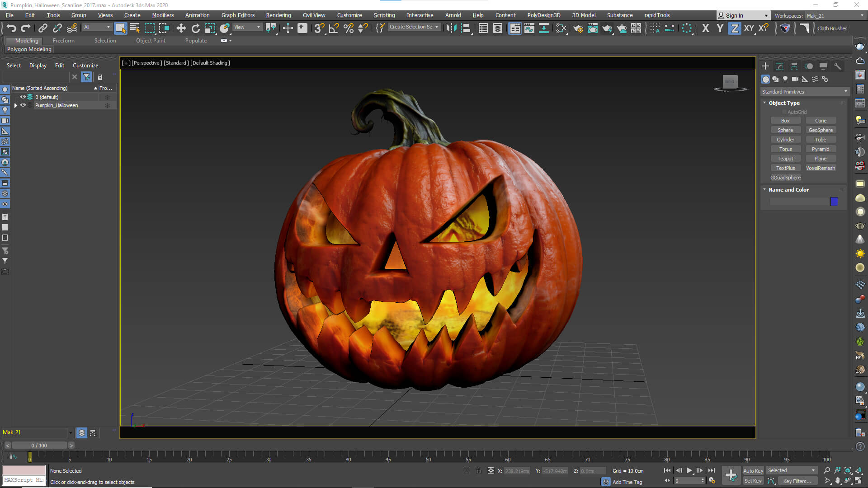This screenshot has height=488, width=868.
Task: Activate the Select Object tool
Action: point(120,28)
